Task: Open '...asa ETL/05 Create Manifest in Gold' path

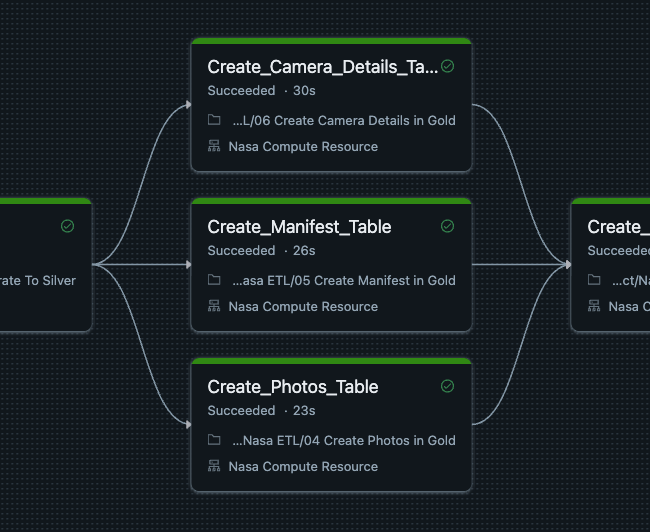Action: click(344, 280)
